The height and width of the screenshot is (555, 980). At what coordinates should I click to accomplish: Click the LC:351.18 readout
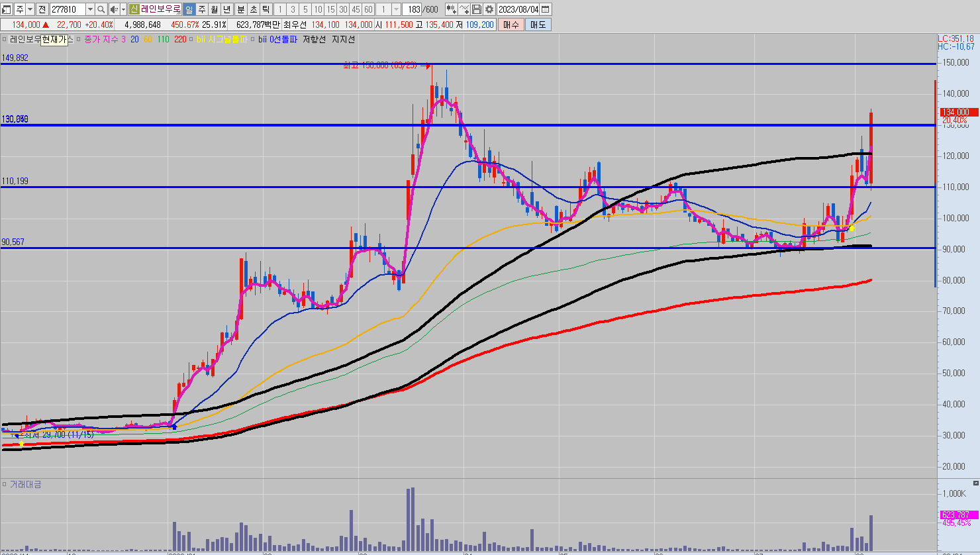(956, 38)
